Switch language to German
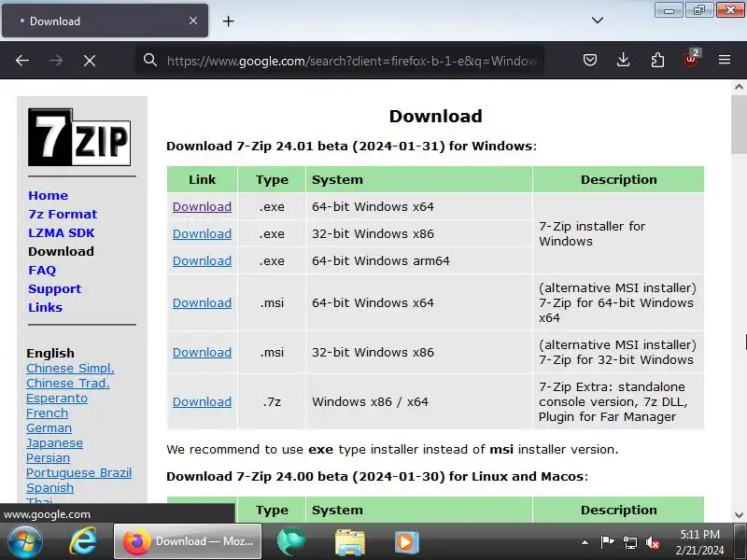This screenshot has height=560, width=747. pyautogui.click(x=49, y=428)
